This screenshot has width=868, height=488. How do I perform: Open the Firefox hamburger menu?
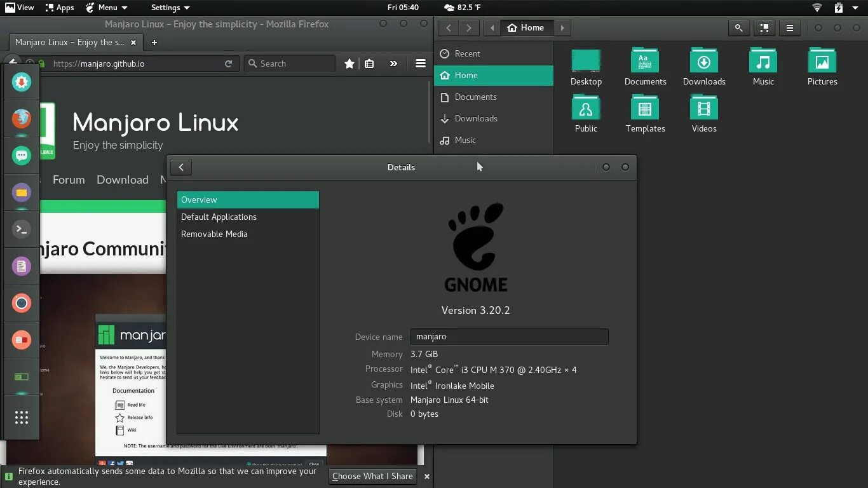tap(421, 64)
